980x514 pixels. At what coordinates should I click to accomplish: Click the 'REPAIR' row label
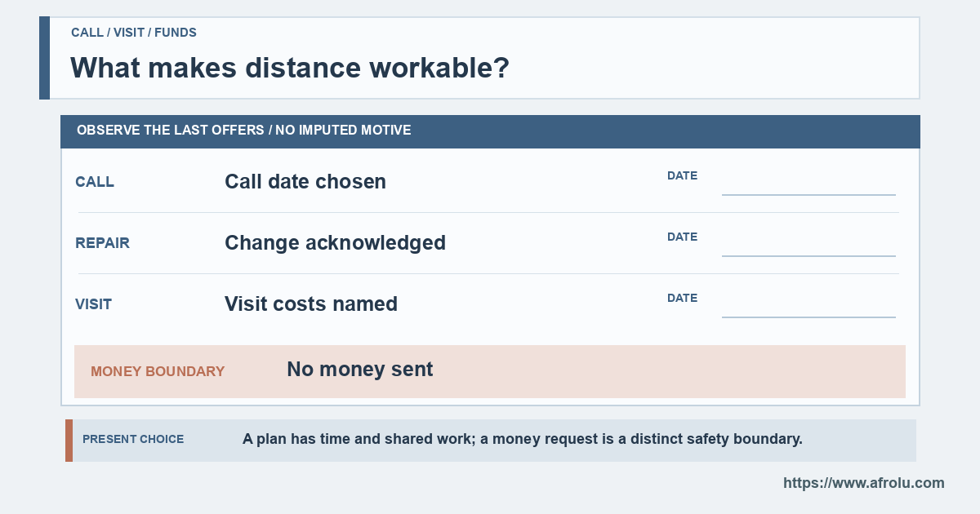(103, 243)
